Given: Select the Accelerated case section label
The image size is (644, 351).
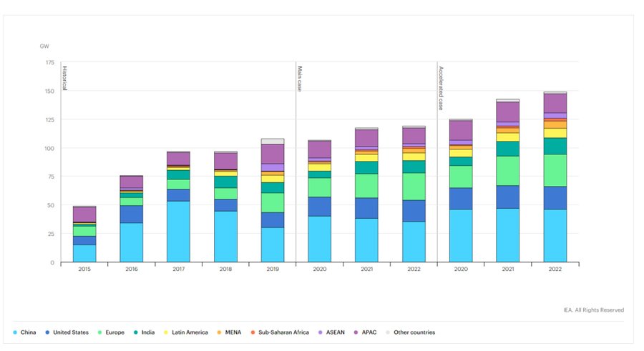Looking at the screenshot, I should coord(441,88).
